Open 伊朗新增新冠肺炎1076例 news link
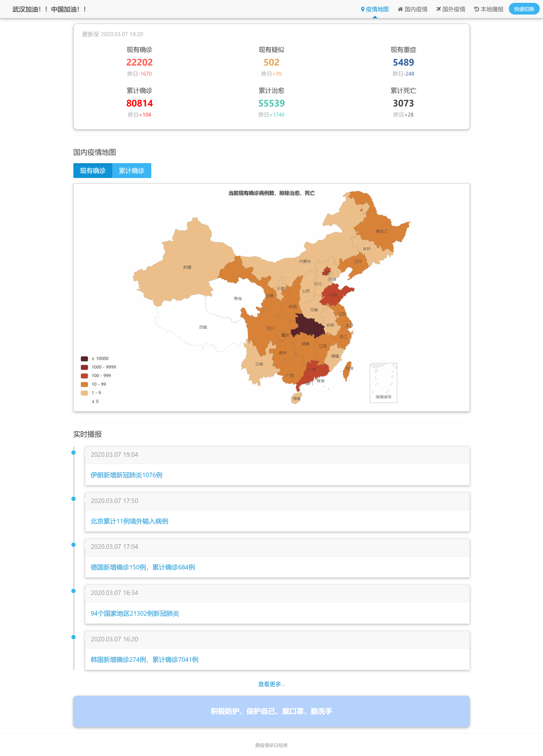The image size is (543, 756). (126, 475)
